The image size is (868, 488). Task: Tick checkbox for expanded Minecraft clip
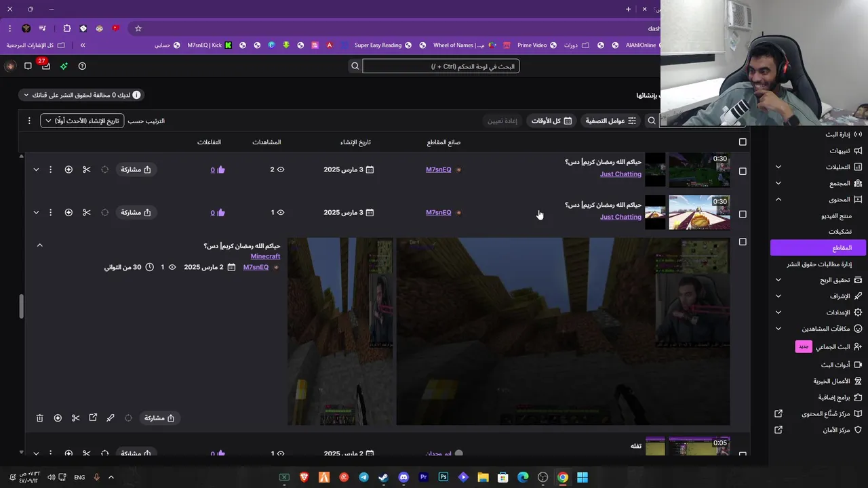(743, 242)
